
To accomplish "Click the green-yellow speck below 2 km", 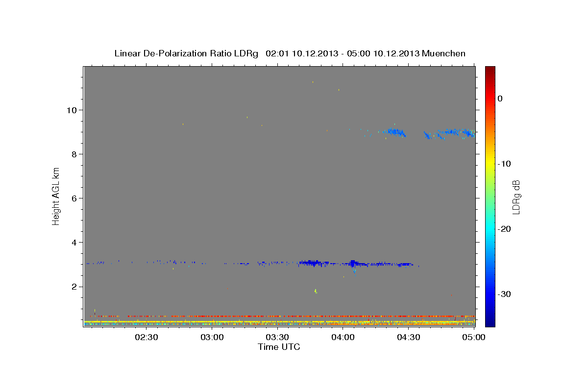I will (316, 291).
